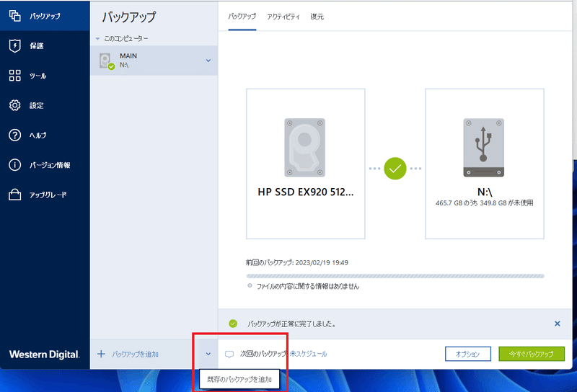Switch to the アクティビティ tab
The height and width of the screenshot is (392, 577).
click(x=283, y=17)
